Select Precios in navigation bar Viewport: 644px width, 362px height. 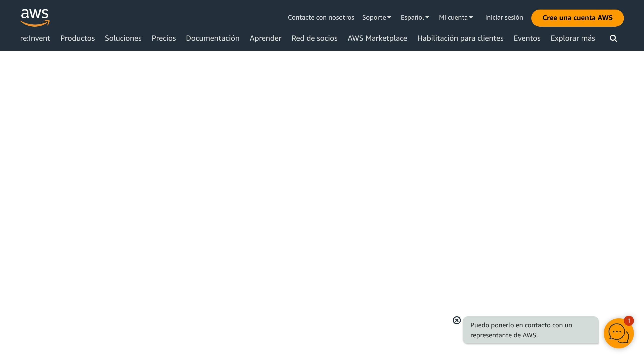point(164,38)
